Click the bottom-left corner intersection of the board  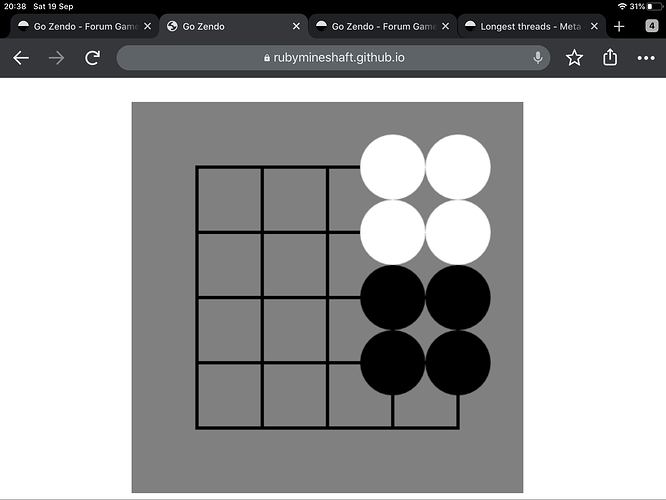point(197,428)
